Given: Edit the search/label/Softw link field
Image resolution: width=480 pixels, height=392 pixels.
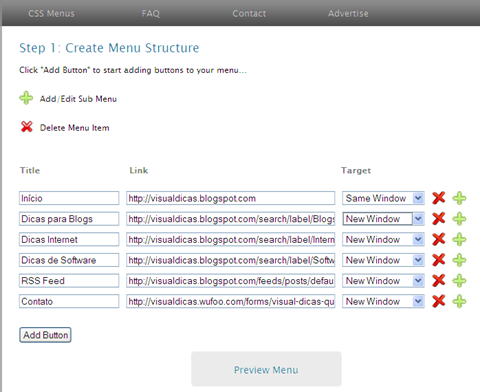Looking at the screenshot, I should (x=231, y=260).
